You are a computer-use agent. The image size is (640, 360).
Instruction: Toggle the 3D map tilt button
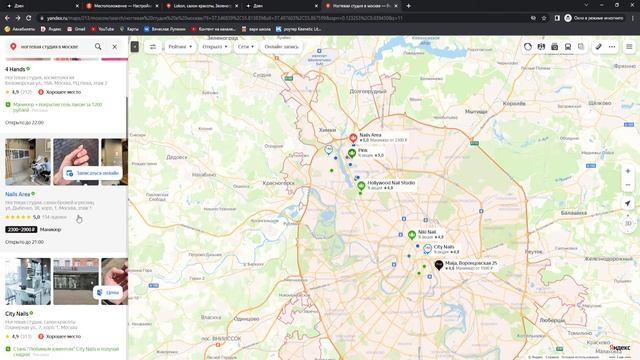(x=628, y=223)
